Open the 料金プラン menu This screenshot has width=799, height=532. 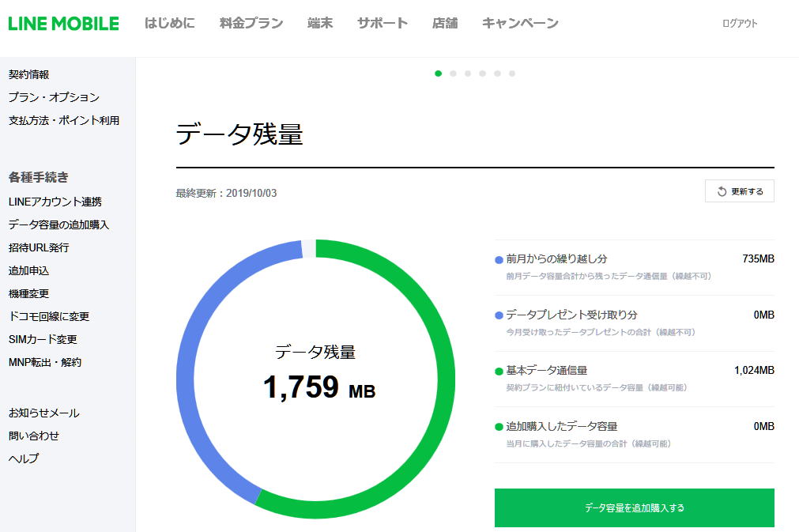pos(251,23)
